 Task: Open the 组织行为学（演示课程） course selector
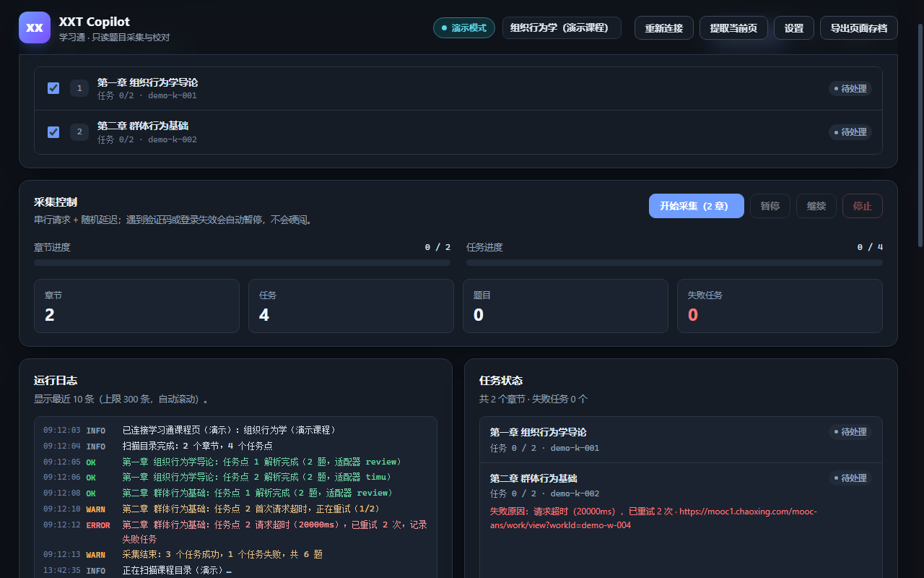pyautogui.click(x=562, y=28)
